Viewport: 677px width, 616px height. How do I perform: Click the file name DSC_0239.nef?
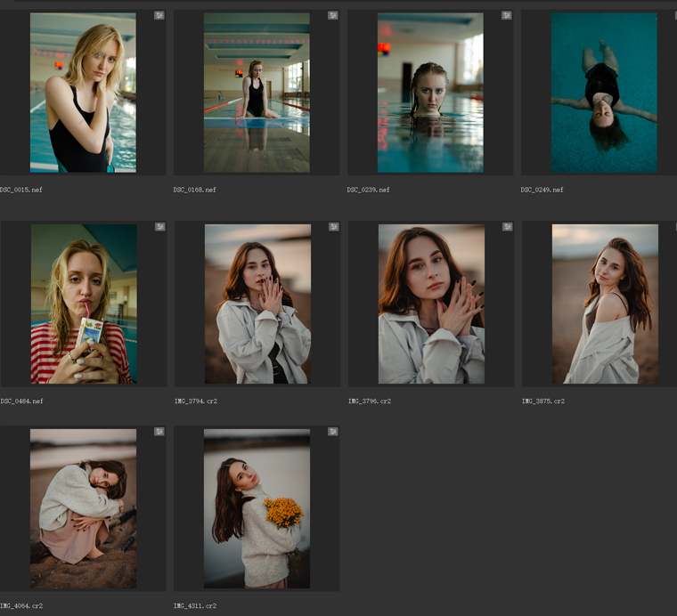(368, 190)
